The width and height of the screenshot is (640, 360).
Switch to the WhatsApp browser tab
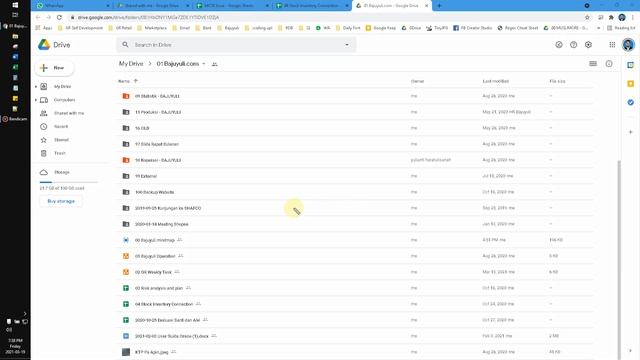(73, 6)
